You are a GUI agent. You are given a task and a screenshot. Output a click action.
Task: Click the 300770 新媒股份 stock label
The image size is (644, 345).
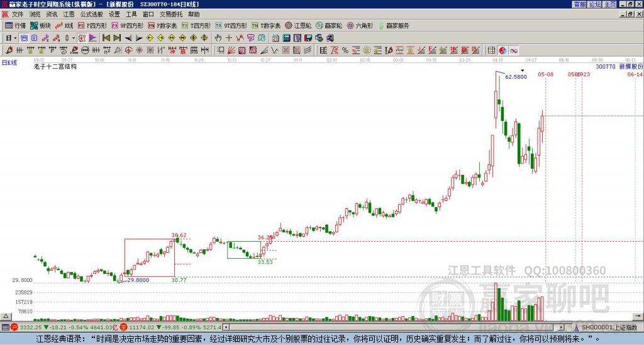click(619, 66)
